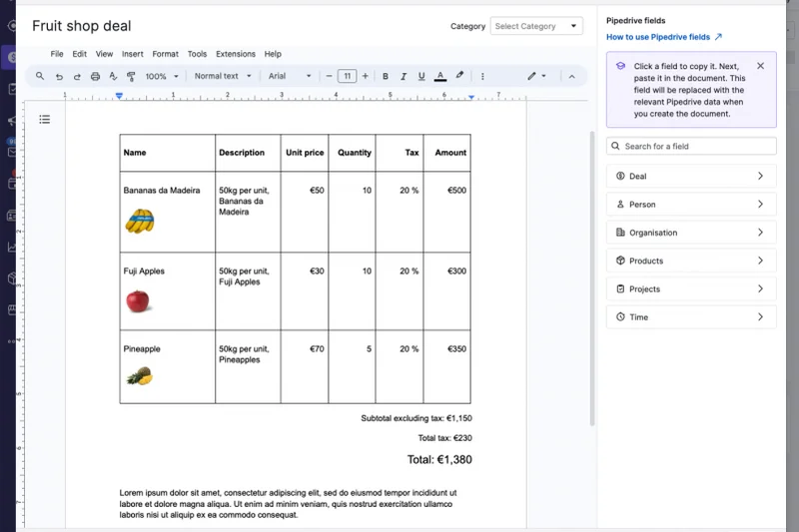799x532 pixels.
Task: Click the highlight color marker icon
Action: (459, 76)
